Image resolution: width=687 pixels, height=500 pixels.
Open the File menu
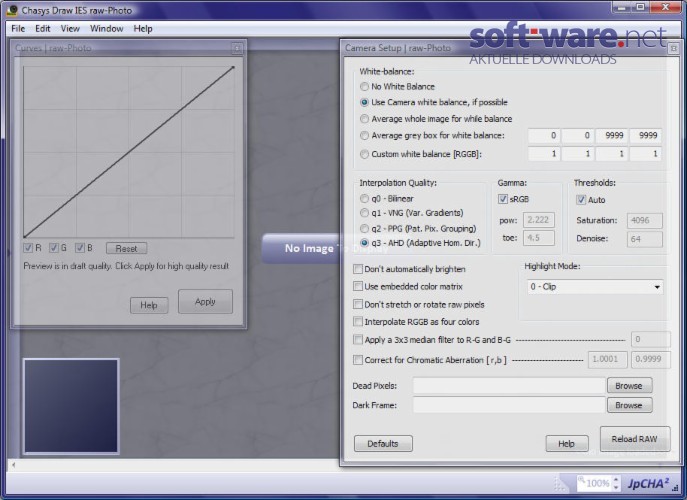coord(18,28)
